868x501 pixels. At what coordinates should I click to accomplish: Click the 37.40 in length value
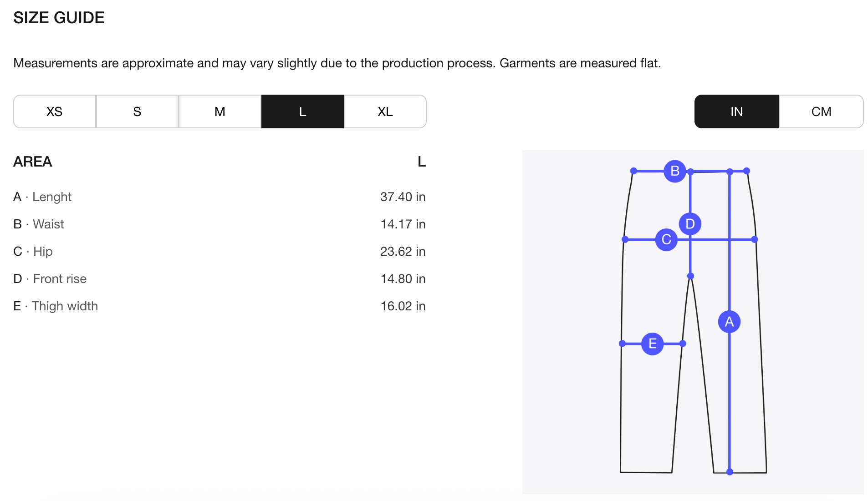pyautogui.click(x=403, y=197)
